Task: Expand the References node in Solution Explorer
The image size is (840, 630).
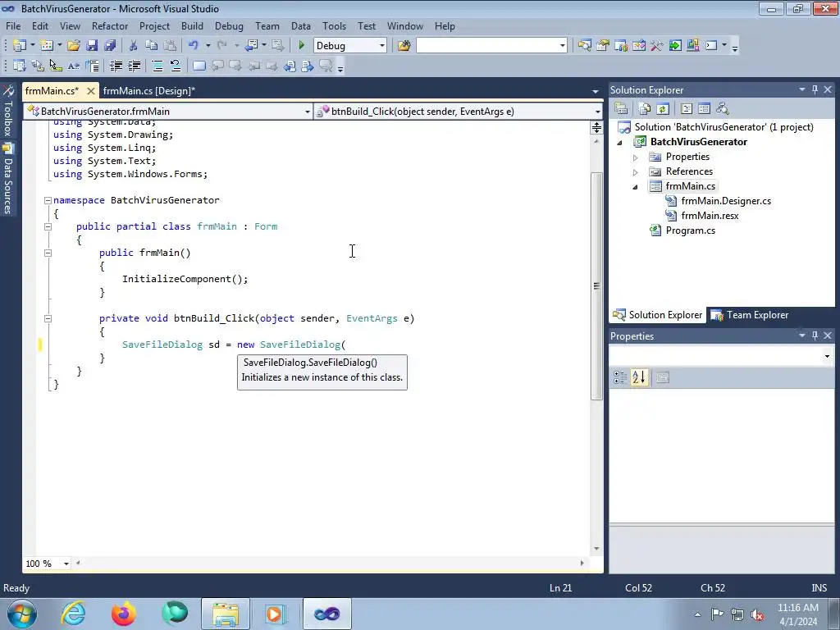Action: click(636, 172)
